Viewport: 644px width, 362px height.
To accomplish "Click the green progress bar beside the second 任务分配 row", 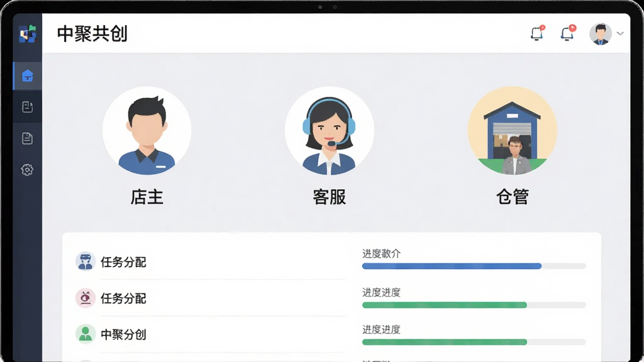I will tap(474, 305).
